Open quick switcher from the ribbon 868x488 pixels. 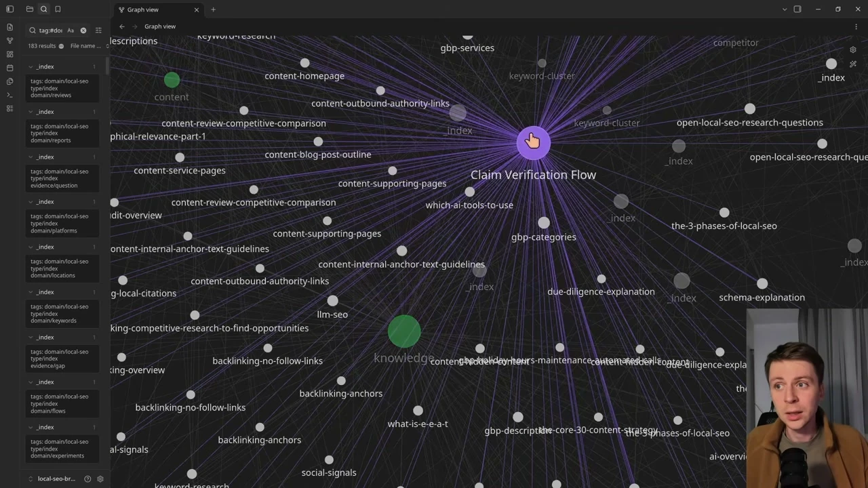click(x=9, y=27)
